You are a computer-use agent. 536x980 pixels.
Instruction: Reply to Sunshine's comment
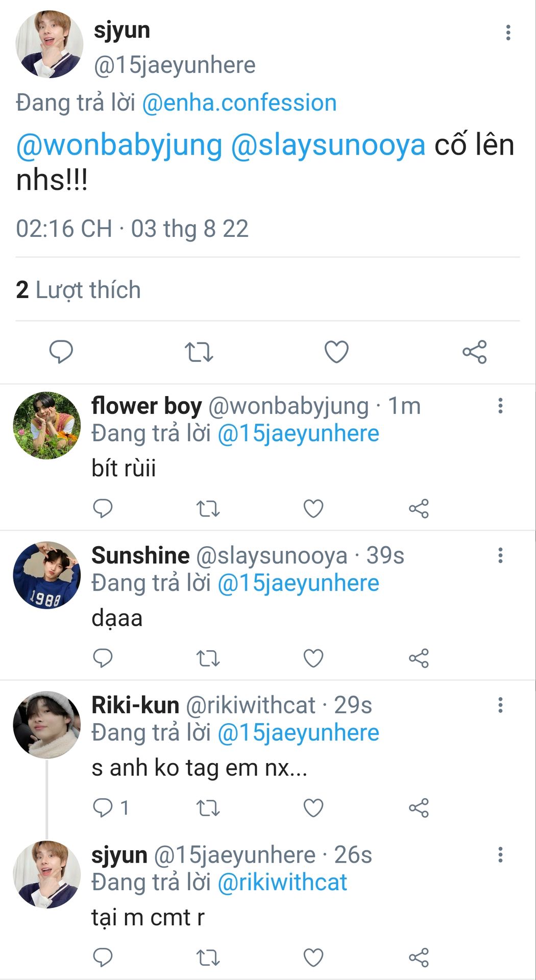(103, 658)
